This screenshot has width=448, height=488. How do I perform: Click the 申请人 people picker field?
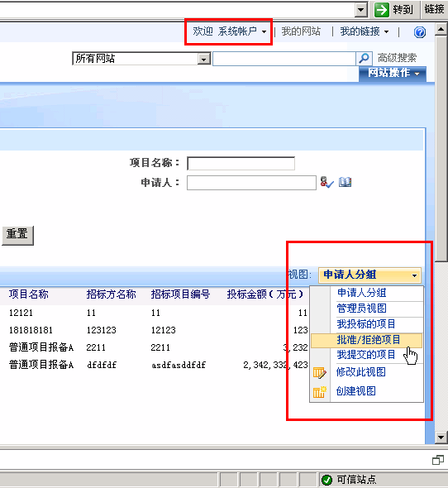tap(251, 183)
